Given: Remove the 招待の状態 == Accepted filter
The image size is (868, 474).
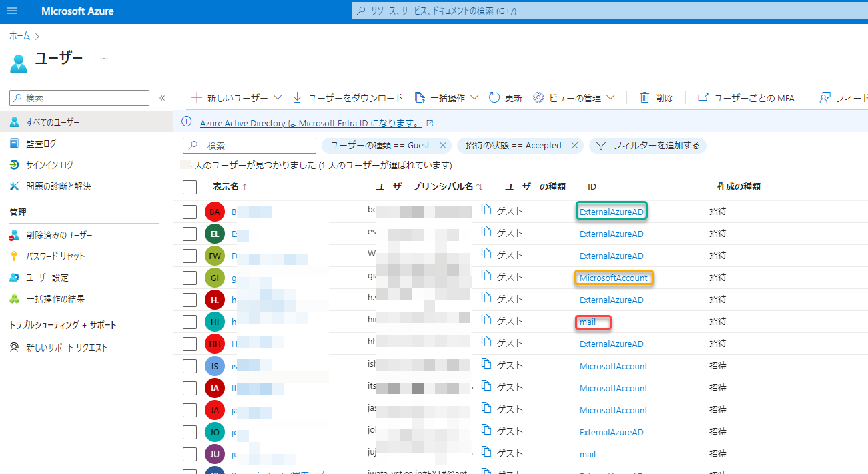Looking at the screenshot, I should tap(575, 145).
